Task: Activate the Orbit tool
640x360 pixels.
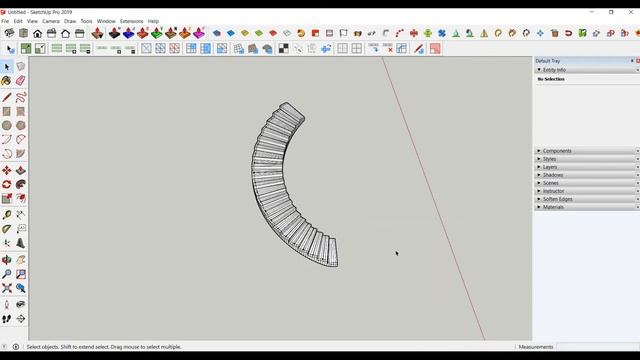Action: 7,260
